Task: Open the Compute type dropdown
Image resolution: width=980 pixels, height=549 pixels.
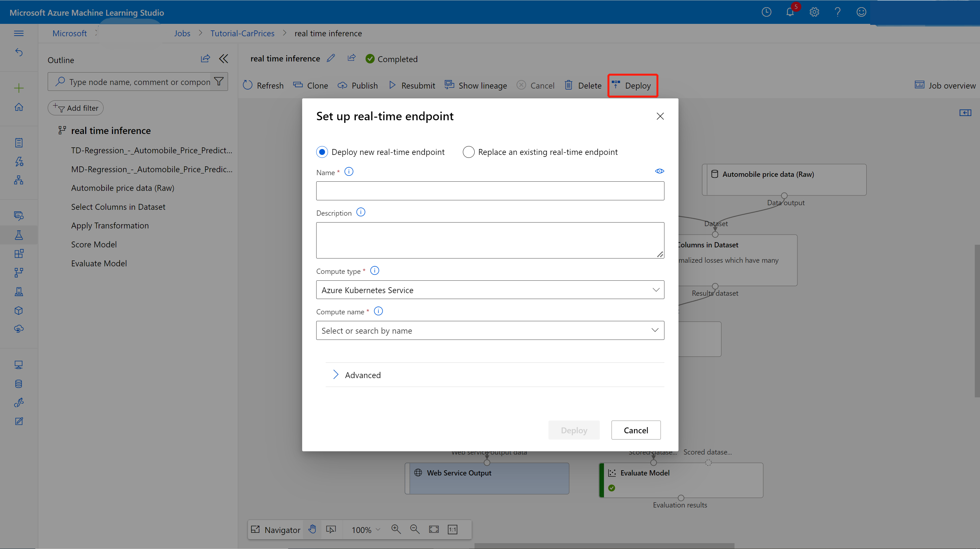Action: [490, 290]
